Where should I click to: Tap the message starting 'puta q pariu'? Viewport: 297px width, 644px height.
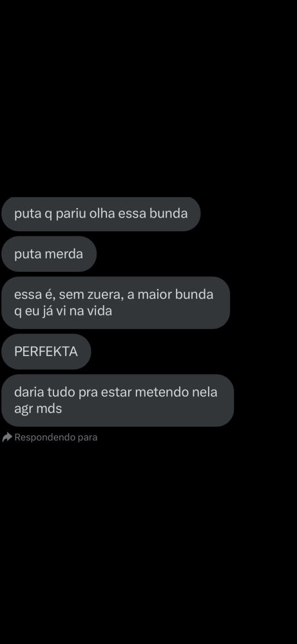[x=101, y=214]
